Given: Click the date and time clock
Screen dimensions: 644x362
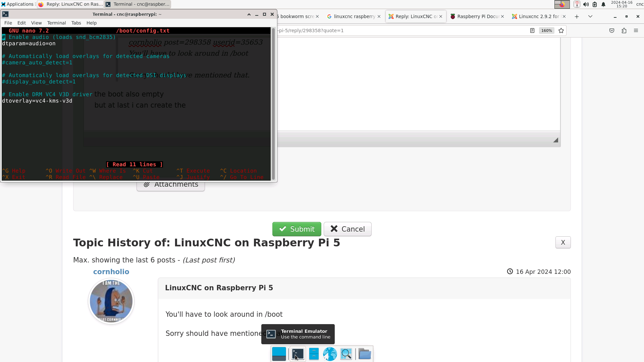Looking at the screenshot, I should point(622,4).
